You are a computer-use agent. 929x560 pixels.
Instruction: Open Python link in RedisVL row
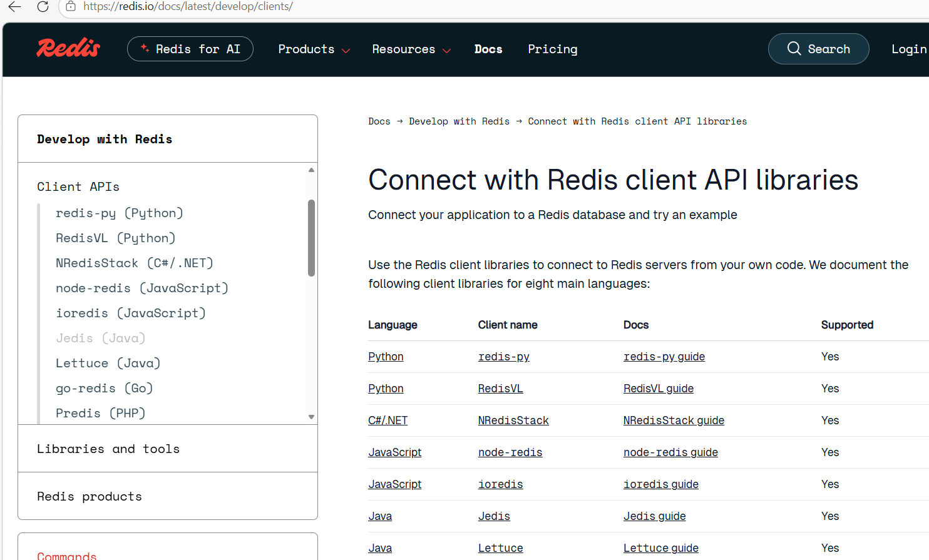[x=386, y=389]
